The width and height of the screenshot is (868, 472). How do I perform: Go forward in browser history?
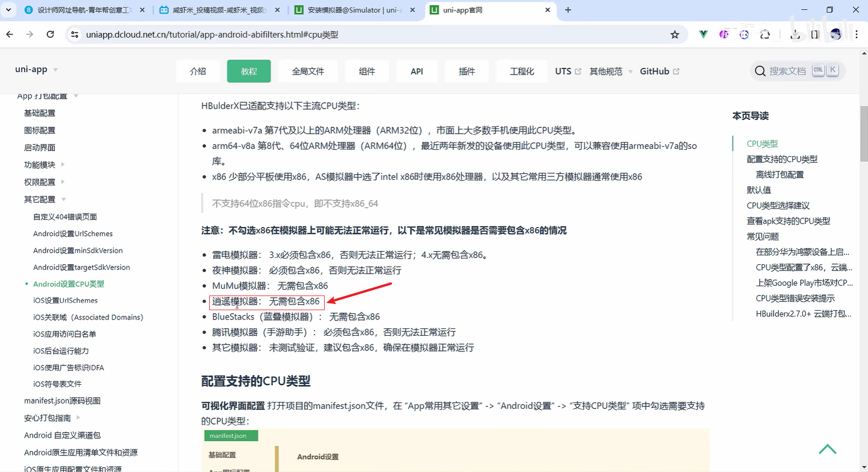(30, 34)
